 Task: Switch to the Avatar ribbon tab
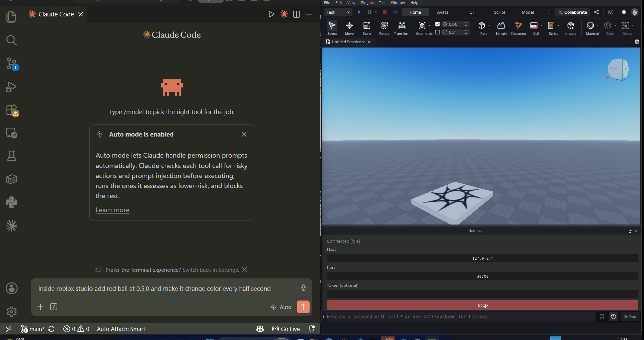pos(444,12)
